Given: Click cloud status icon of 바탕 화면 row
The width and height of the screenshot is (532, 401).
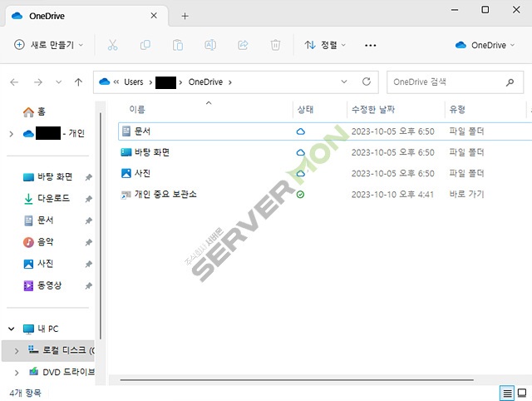Looking at the screenshot, I should tap(301, 152).
